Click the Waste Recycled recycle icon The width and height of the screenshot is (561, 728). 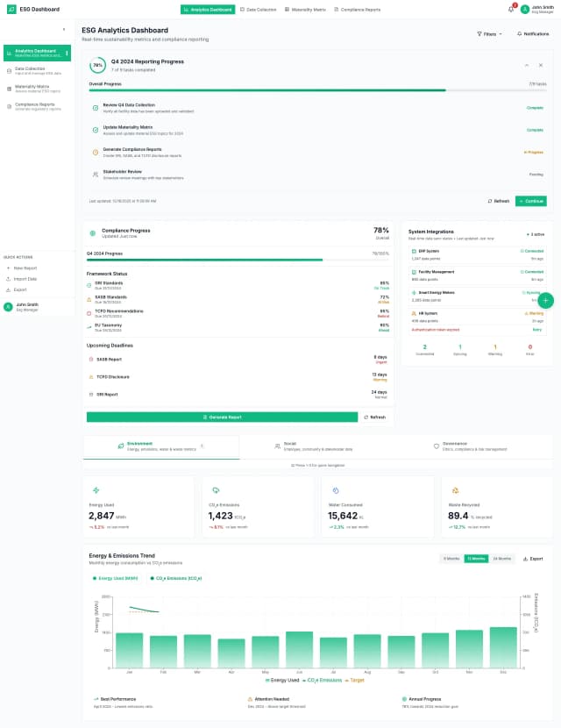point(455,490)
